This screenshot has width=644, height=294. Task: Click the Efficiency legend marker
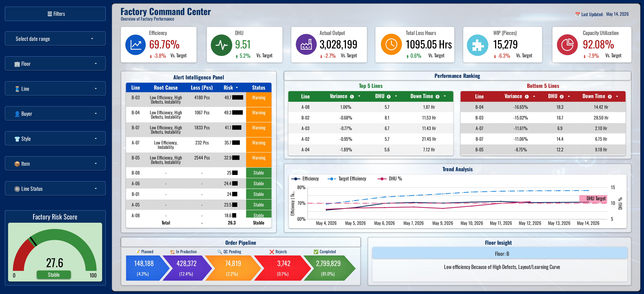point(296,179)
